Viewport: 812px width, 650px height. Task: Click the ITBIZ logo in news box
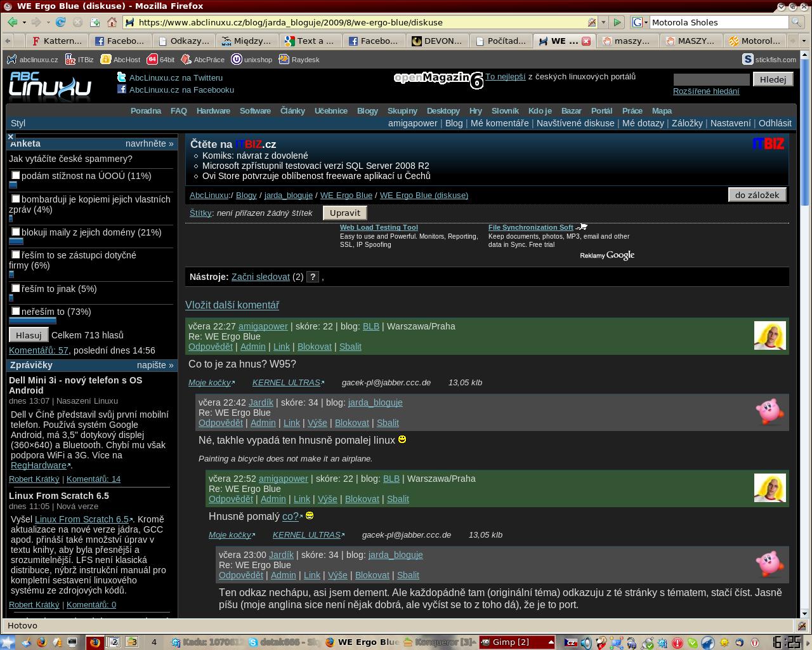click(768, 144)
